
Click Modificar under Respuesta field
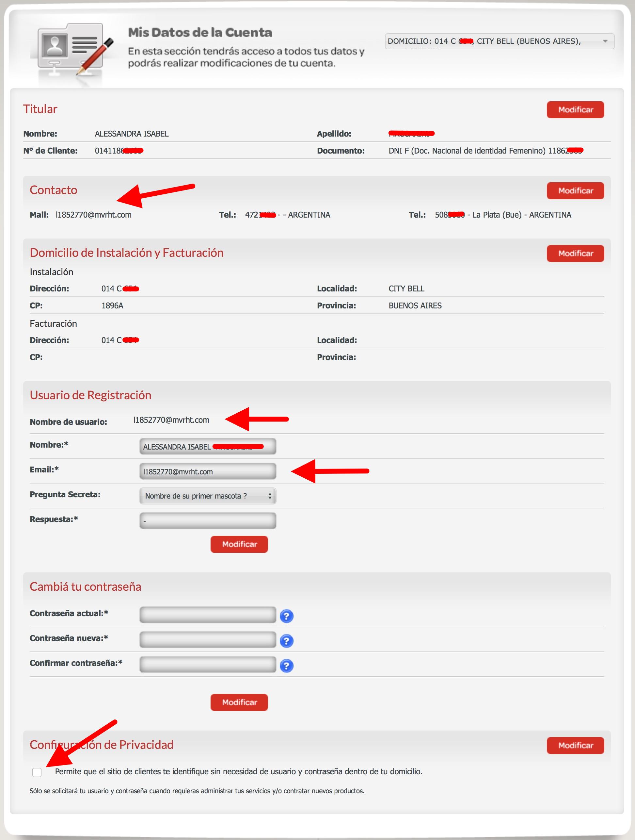(x=239, y=544)
